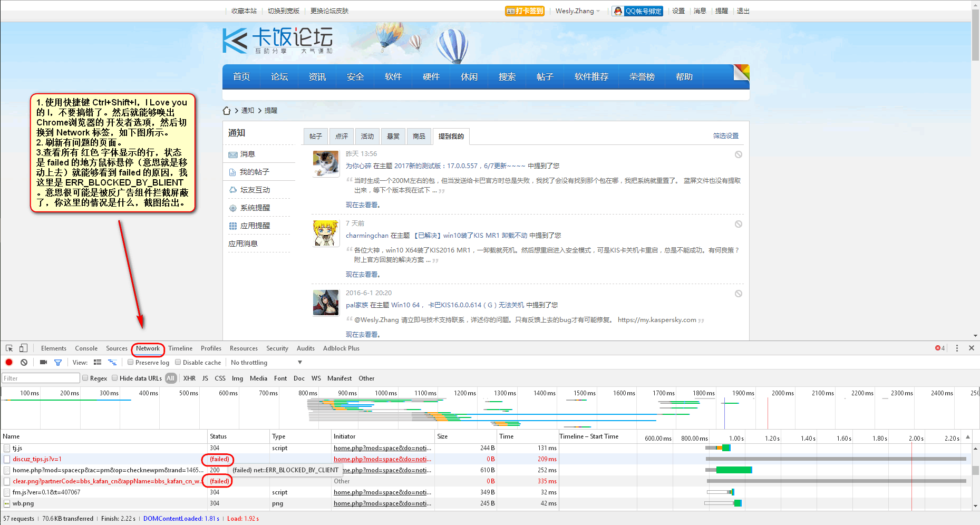
Task: Click the 打卡签到 orange button
Action: coord(525,11)
